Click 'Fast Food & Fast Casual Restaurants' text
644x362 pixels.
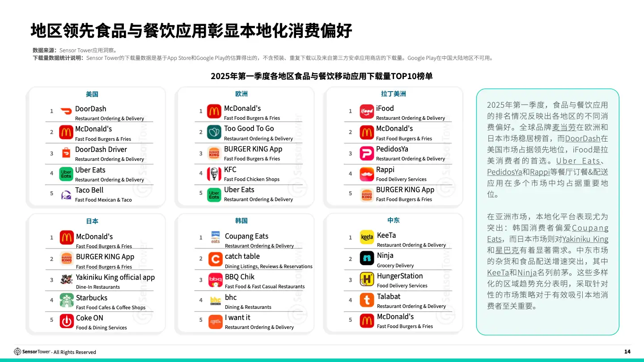(265, 286)
